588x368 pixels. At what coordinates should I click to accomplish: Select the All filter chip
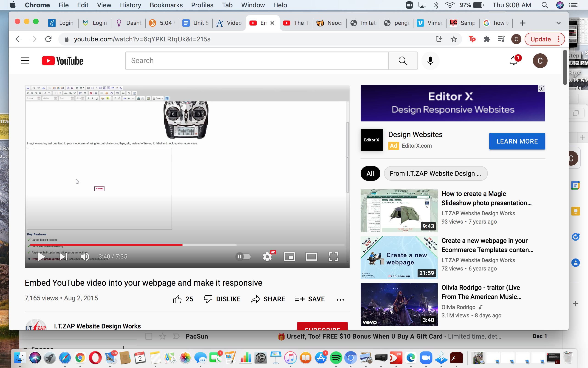[x=370, y=173]
